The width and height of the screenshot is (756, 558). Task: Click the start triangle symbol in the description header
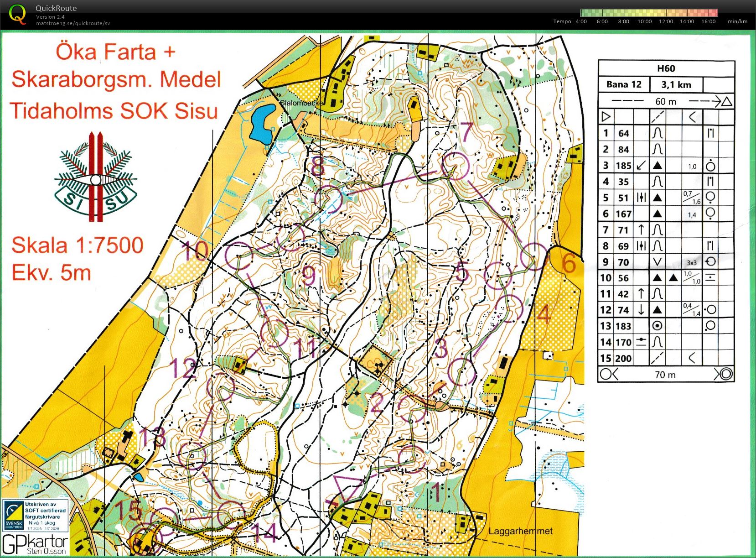point(606,116)
